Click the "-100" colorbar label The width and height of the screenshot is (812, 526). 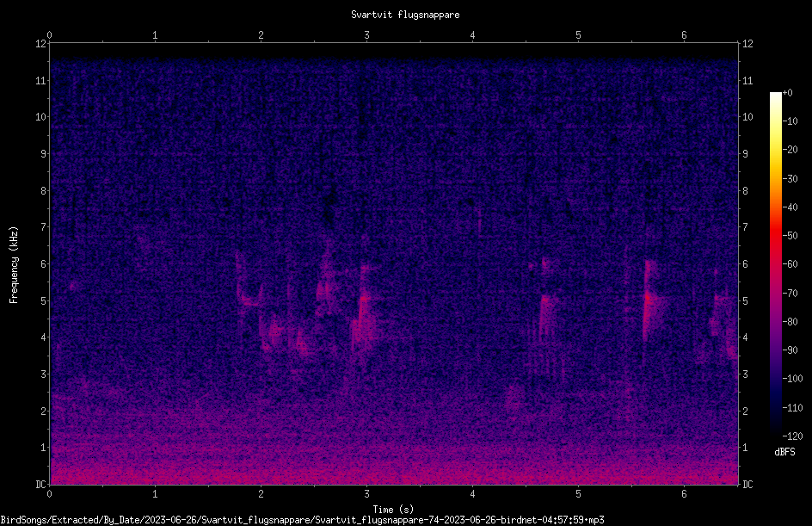point(793,379)
